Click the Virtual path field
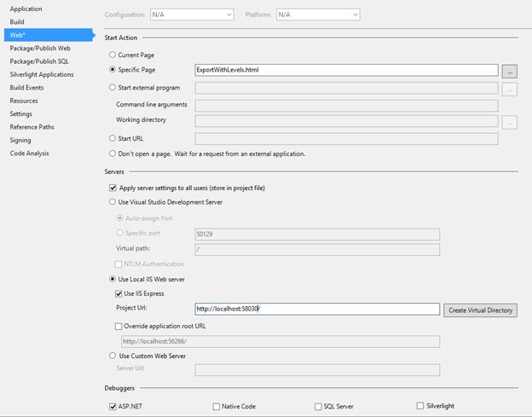Screen dimensions: 532x417 tap(317, 250)
